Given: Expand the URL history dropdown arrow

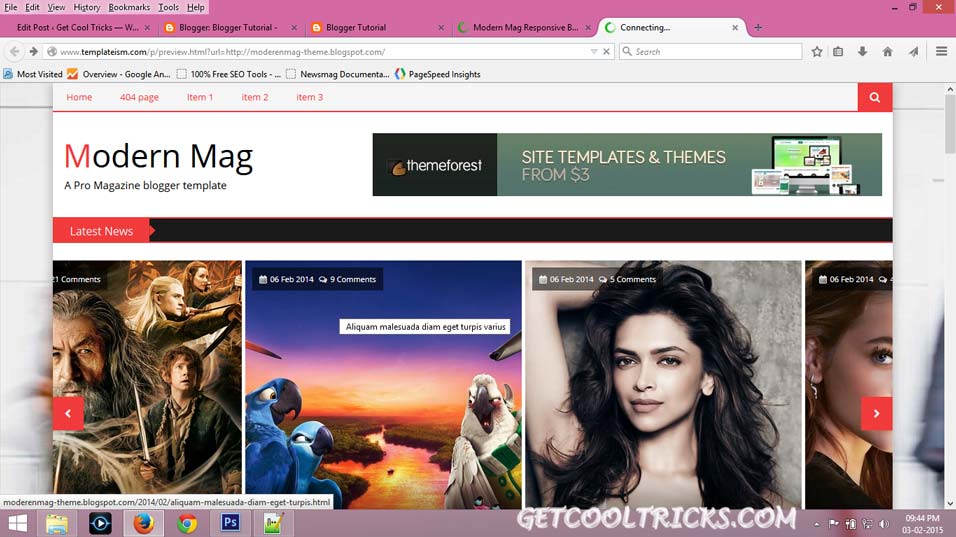Looking at the screenshot, I should click(594, 52).
